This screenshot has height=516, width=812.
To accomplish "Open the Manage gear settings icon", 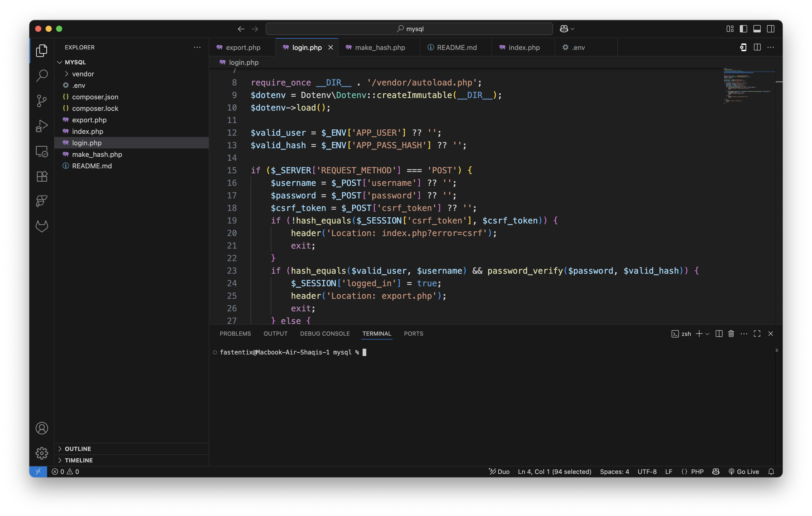I will point(42,453).
